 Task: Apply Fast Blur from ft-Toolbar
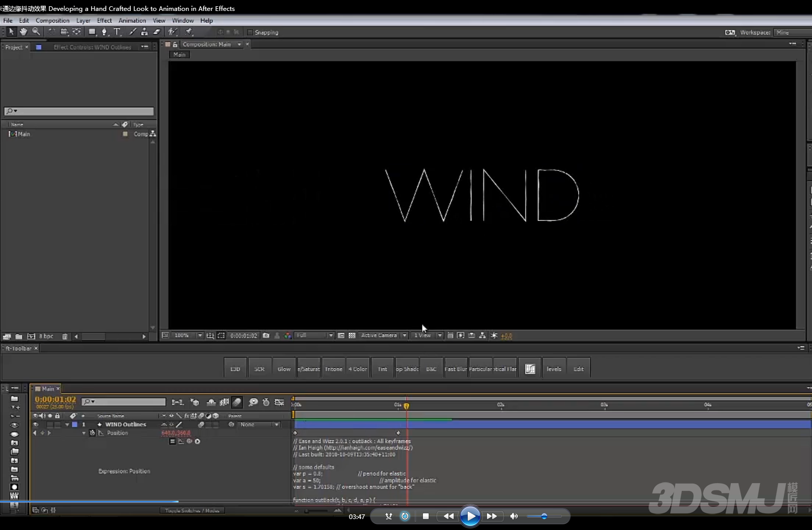coord(456,369)
